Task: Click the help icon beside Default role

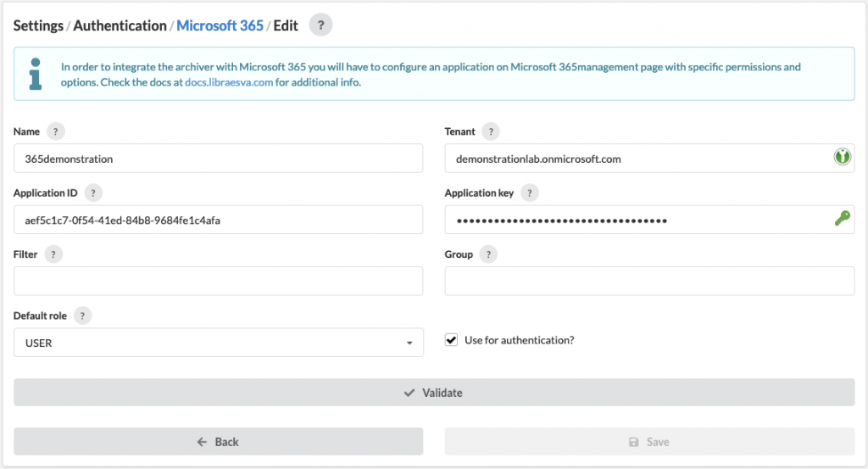Action: click(82, 316)
